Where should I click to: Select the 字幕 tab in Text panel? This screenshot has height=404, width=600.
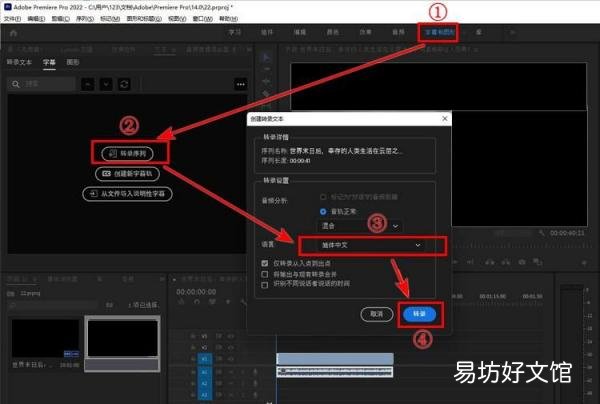coord(49,62)
